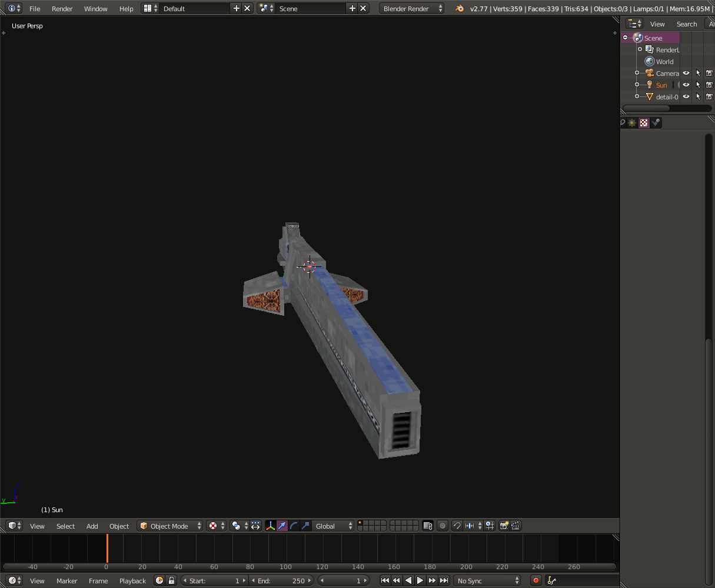Jump to the last frame in timeline

[x=444, y=580]
